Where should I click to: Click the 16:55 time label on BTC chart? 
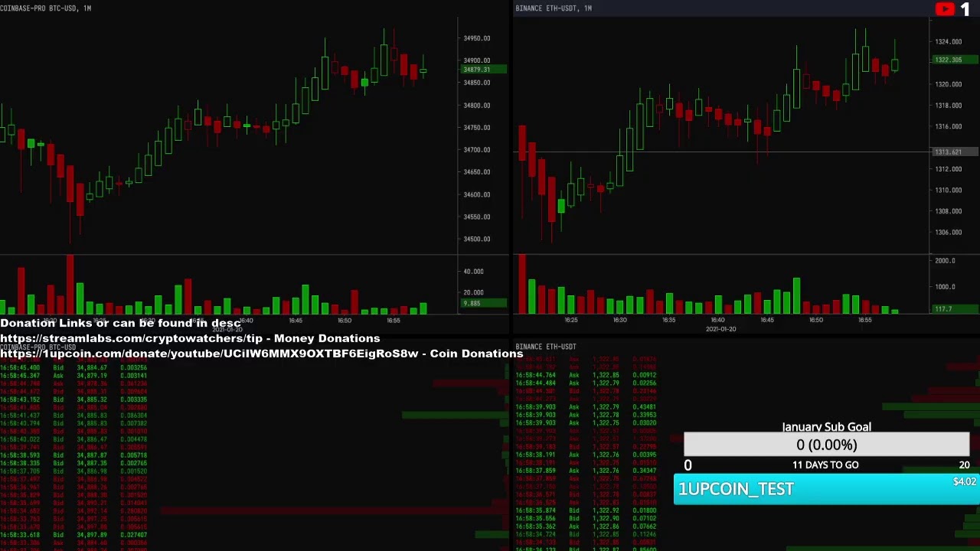pos(393,321)
